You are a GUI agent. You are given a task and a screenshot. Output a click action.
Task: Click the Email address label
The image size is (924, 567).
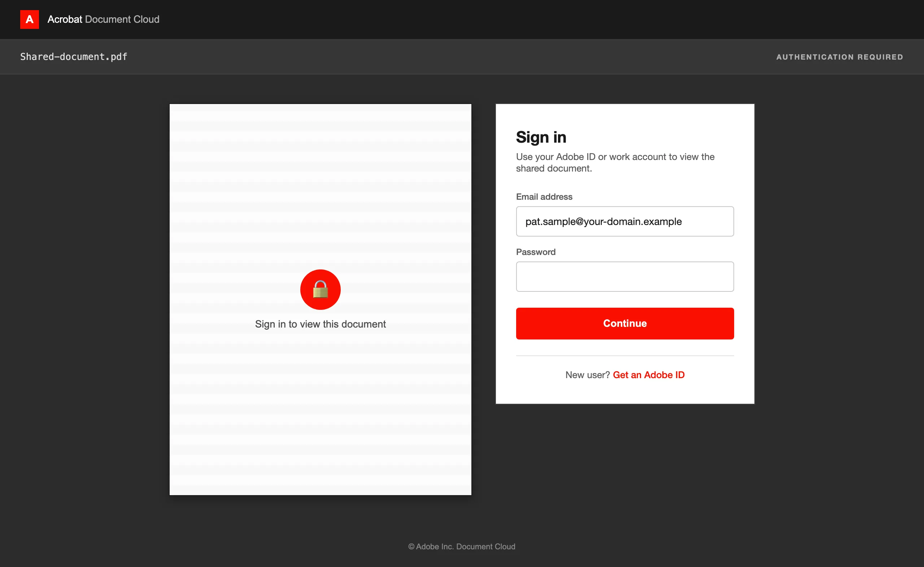click(x=544, y=196)
